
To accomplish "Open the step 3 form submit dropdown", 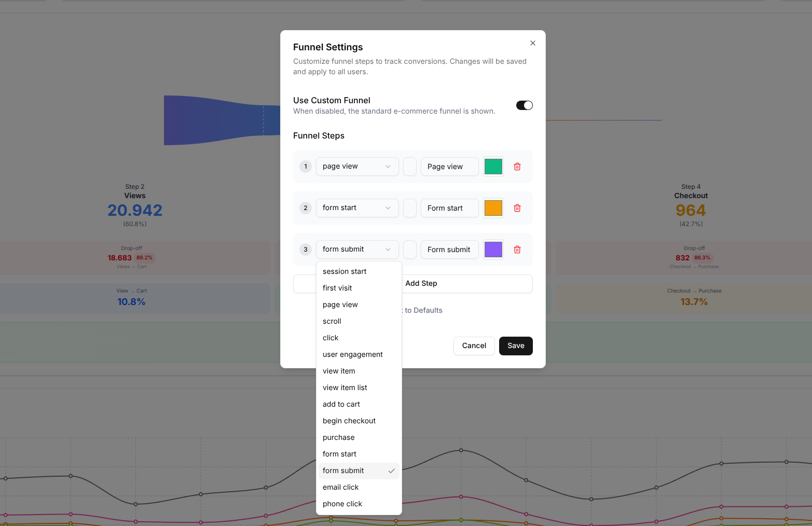I will click(357, 250).
